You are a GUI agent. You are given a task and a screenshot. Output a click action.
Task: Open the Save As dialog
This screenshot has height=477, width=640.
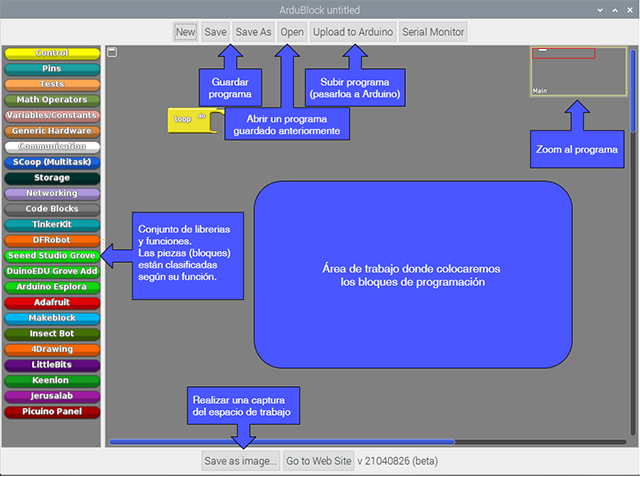click(253, 32)
